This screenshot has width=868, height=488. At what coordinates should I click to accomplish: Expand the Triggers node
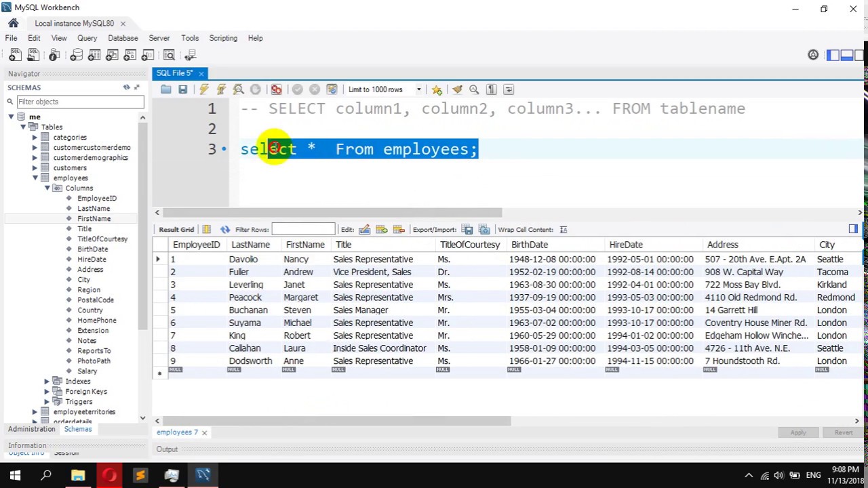point(47,401)
